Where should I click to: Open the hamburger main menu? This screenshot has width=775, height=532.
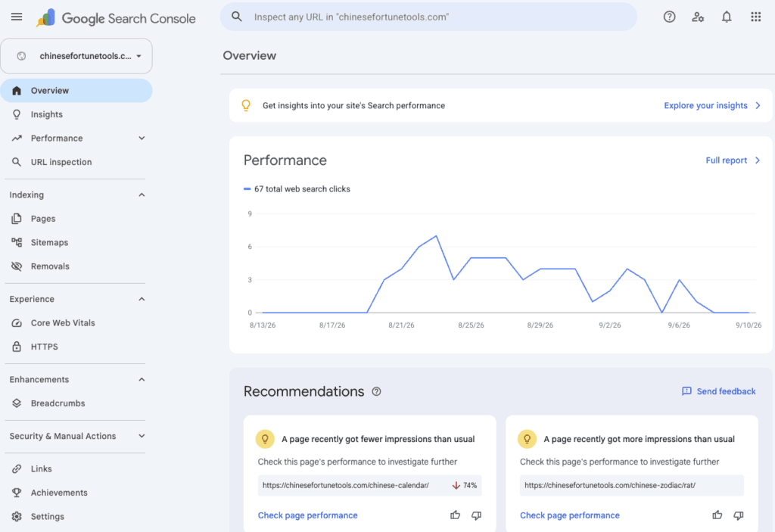click(x=17, y=17)
